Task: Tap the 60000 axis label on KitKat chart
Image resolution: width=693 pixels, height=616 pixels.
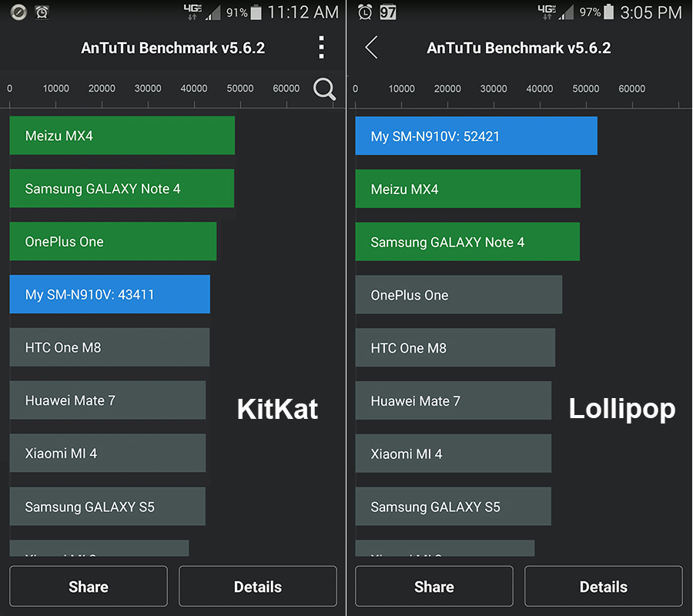Action: point(286,89)
